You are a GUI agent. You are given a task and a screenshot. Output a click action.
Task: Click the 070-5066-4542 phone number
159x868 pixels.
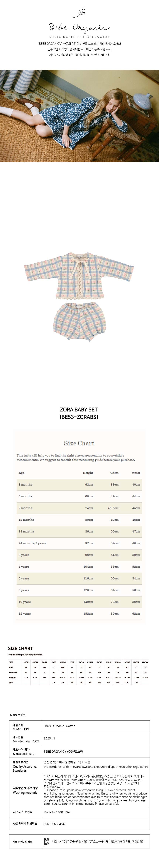pyautogui.click(x=55, y=824)
